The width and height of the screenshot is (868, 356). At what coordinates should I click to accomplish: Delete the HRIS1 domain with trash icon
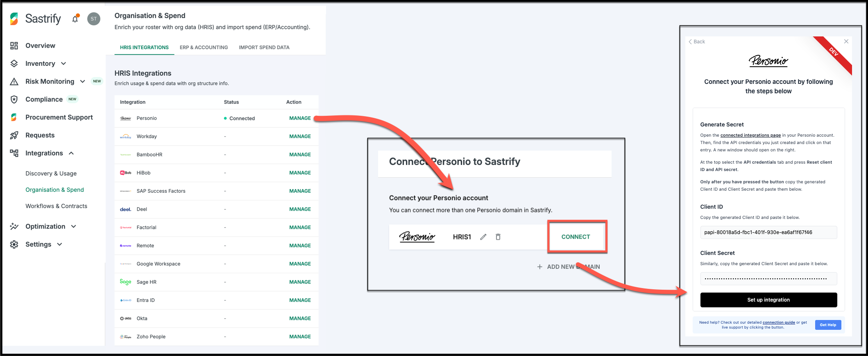pos(498,237)
